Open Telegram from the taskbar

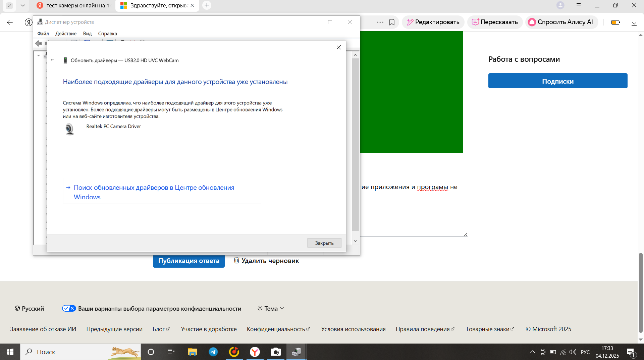tap(213, 352)
